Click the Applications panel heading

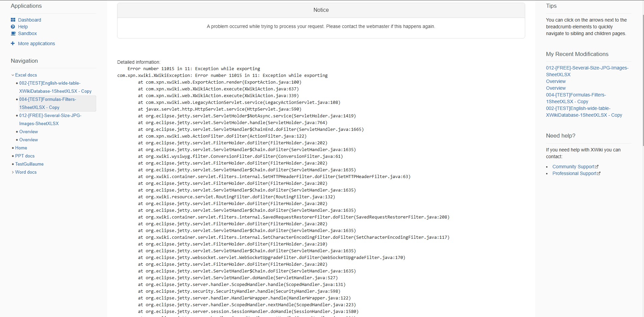[26, 6]
